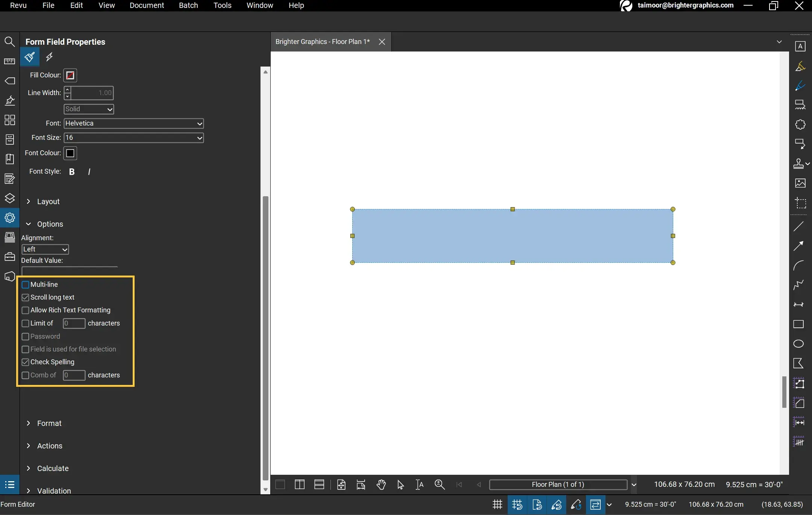Open the Thumbnails grid panel icon
Image resolution: width=812 pixels, height=515 pixels.
click(x=9, y=120)
